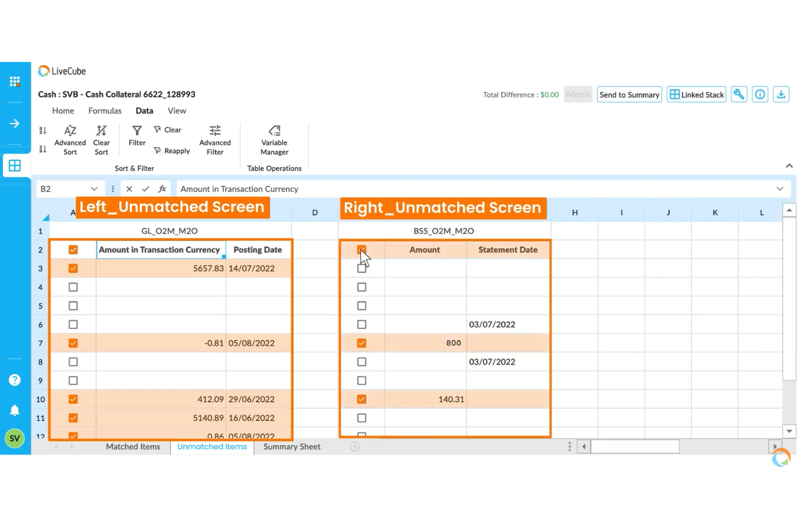Screen dimensions: 798x532
Task: Expand the cell reference B2 dropdown
Action: 94,189
